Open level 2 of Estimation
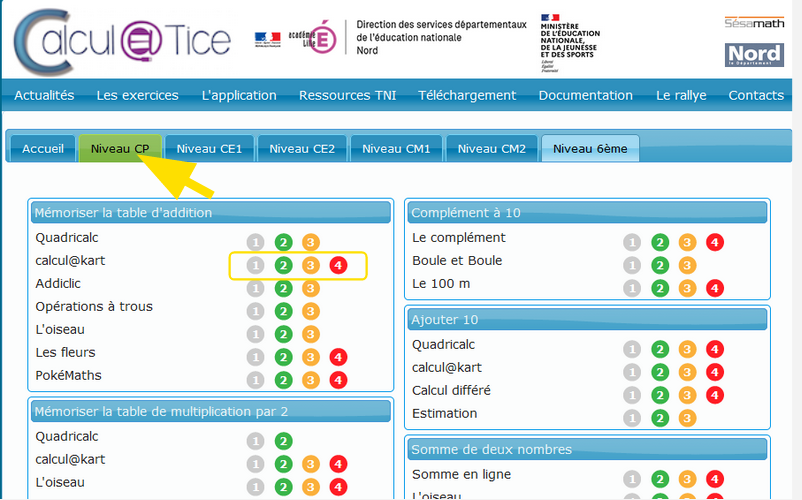802x500 pixels. tap(660, 418)
